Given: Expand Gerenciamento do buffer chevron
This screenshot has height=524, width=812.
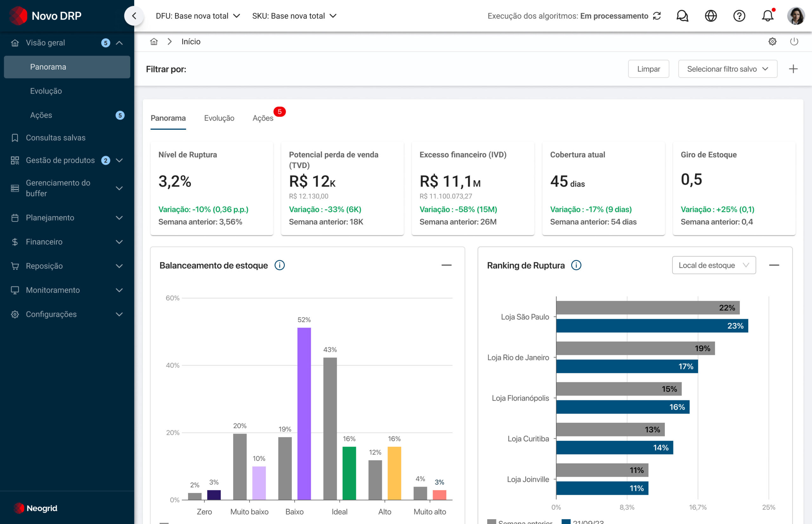Looking at the screenshot, I should point(119,188).
